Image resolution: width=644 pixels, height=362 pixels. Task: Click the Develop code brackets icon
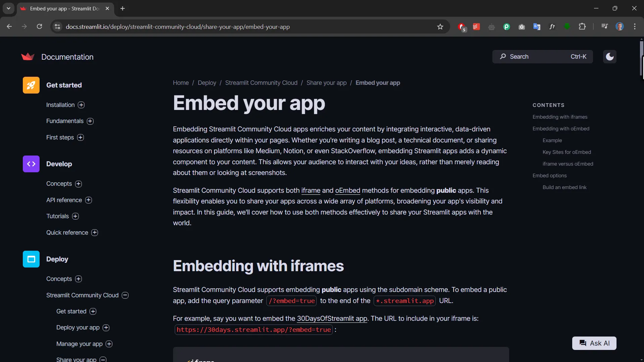(x=31, y=164)
